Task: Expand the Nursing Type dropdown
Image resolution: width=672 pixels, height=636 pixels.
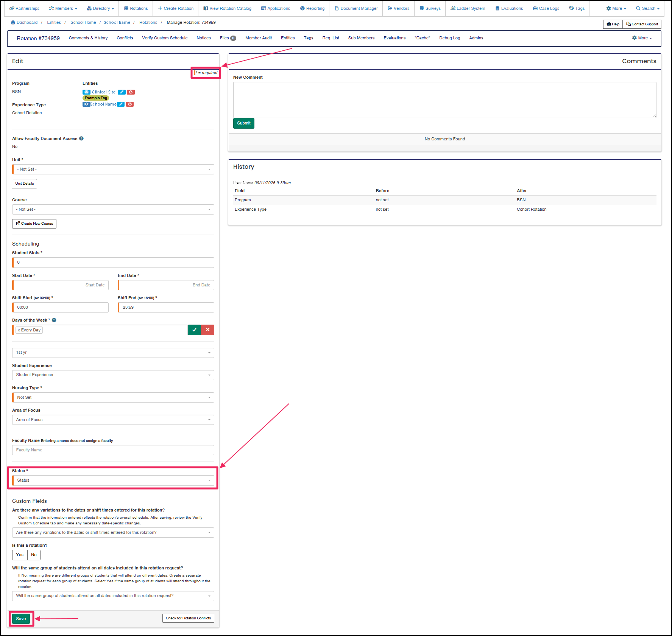Action: pos(113,398)
